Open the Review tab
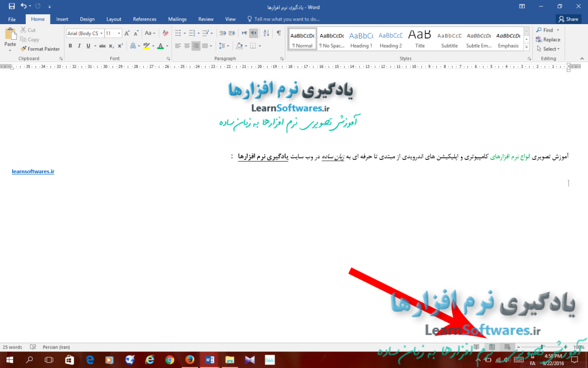 pyautogui.click(x=206, y=19)
